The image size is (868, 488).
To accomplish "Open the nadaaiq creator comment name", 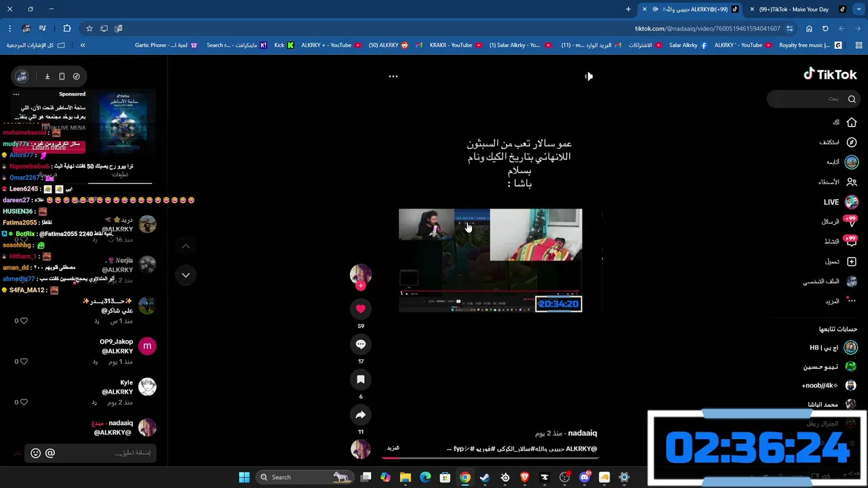I will pyautogui.click(x=121, y=423).
